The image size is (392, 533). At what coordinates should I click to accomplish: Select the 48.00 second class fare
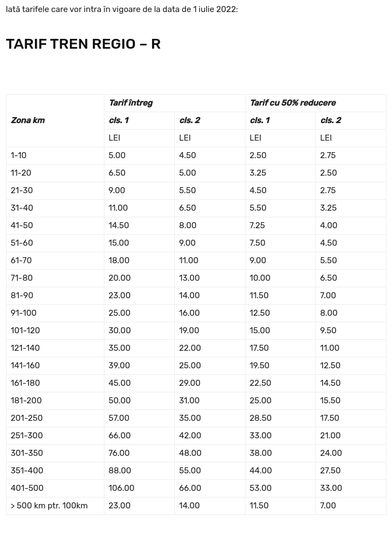(x=190, y=453)
